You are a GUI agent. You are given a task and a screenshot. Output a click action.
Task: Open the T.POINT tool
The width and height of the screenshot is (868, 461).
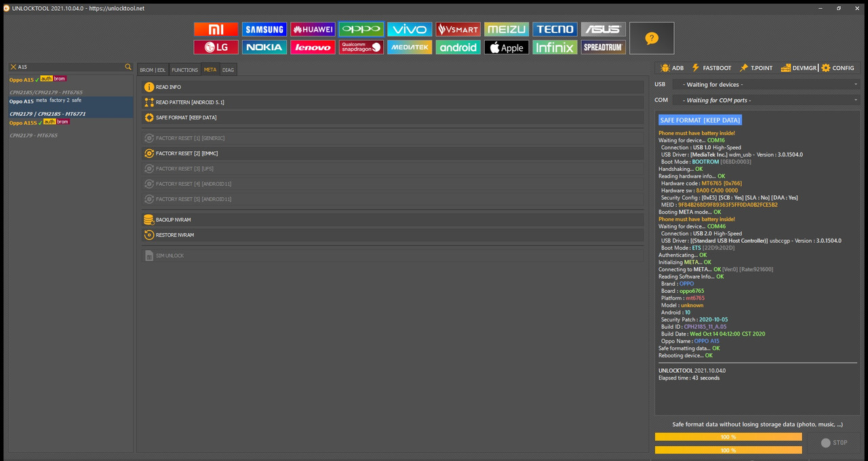coord(755,68)
